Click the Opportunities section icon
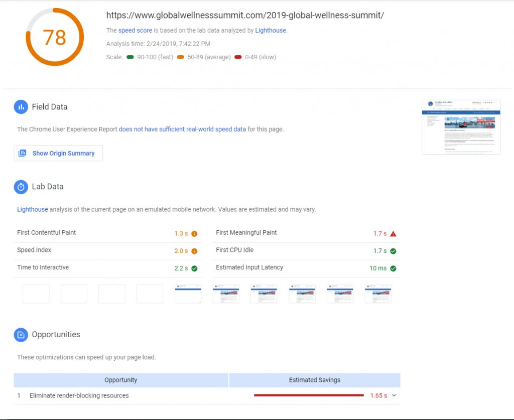 (21, 335)
